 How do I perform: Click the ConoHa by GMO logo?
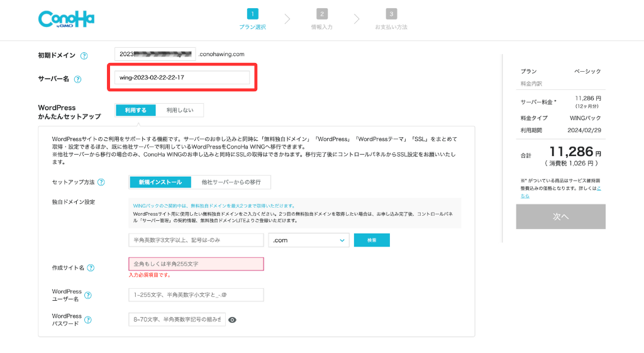[66, 20]
